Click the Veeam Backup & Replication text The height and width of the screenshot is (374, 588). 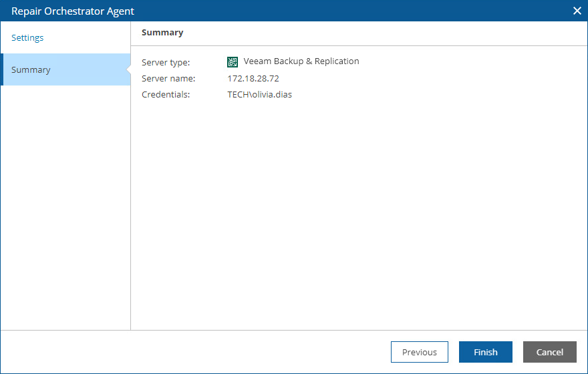[x=301, y=61]
